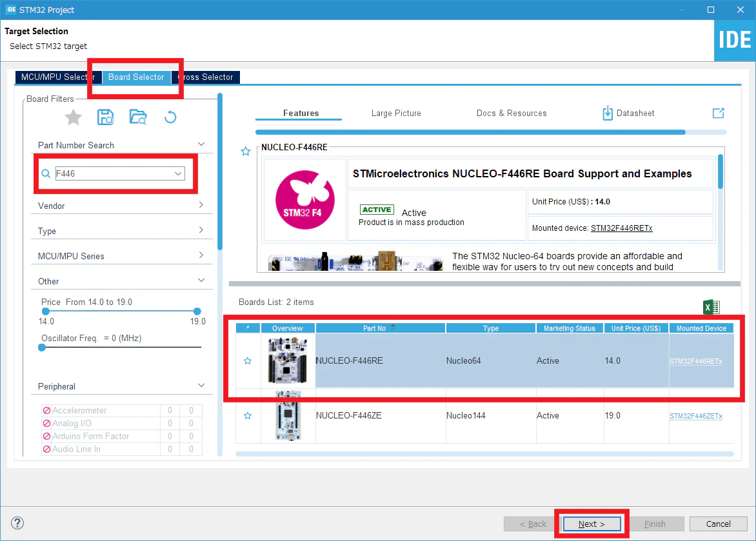Open the help question mark

17,523
